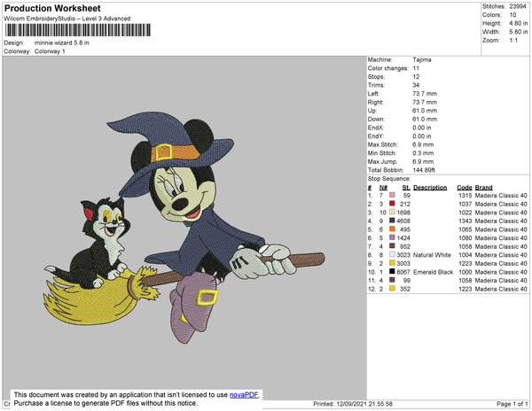Screen dimensions: 532x411
Task: Click the orange swatch for code 1065
Action: point(392,229)
